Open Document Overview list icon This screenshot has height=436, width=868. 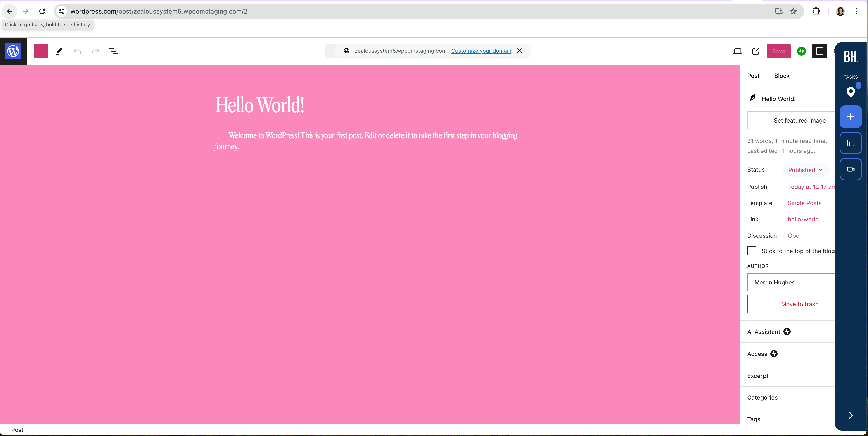point(114,51)
